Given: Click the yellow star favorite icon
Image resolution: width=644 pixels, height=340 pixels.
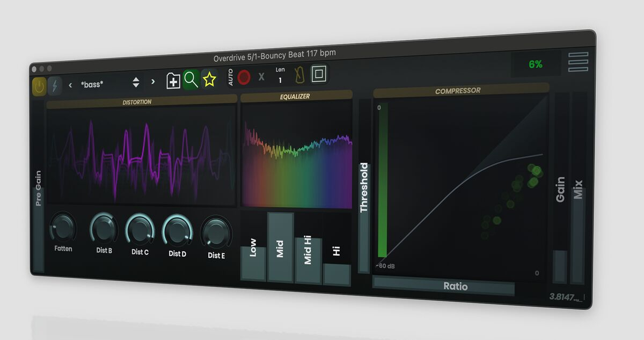Looking at the screenshot, I should tap(209, 79).
